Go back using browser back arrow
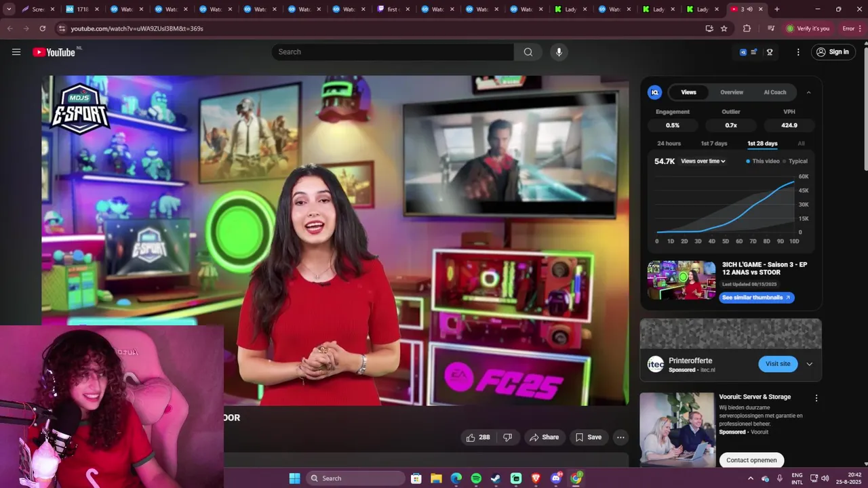The image size is (868, 488). 9,28
